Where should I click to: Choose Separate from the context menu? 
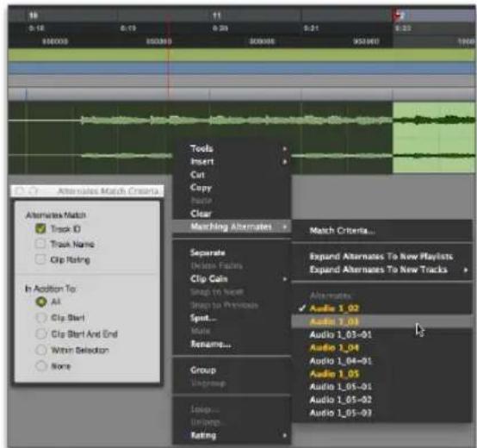tap(232, 252)
